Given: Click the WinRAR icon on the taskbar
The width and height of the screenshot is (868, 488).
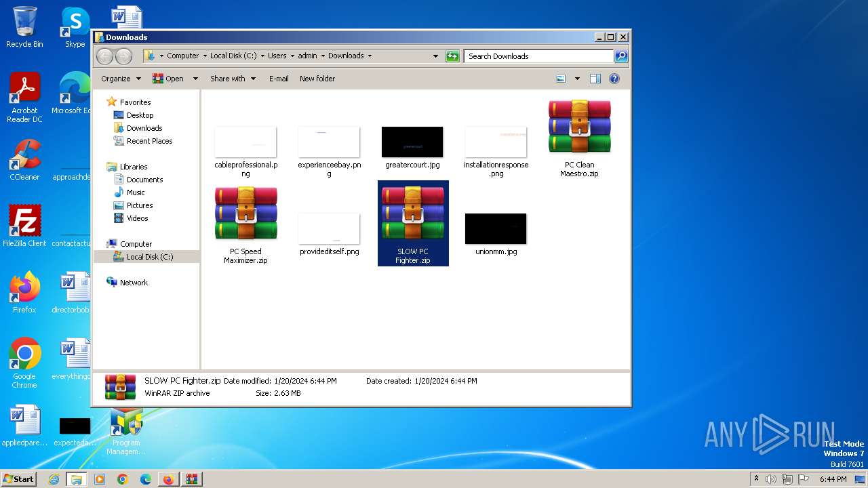Looking at the screenshot, I should click(x=191, y=479).
